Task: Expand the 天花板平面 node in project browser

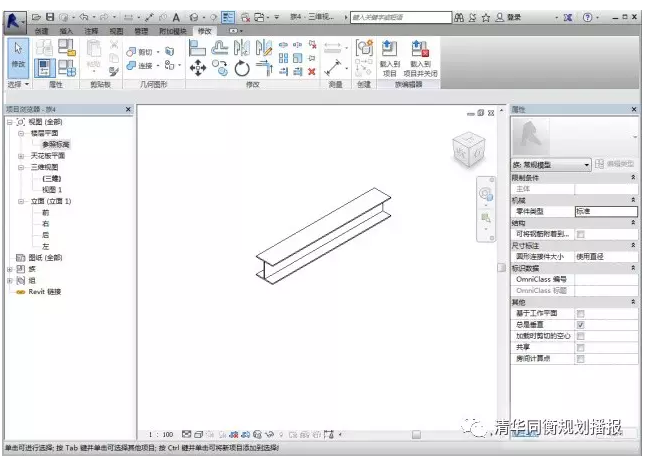Action: point(21,156)
